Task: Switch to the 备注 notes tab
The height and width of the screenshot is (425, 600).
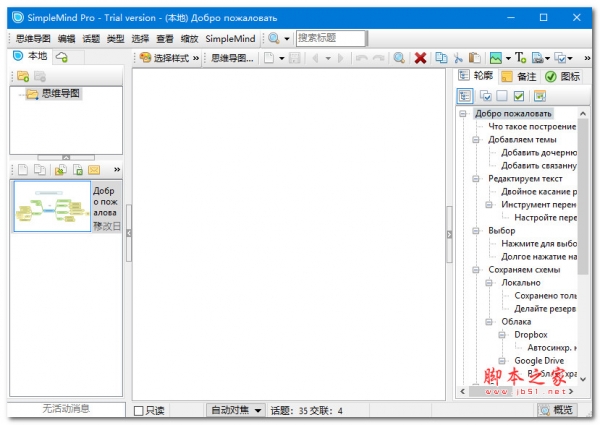Action: pyautogui.click(x=519, y=77)
